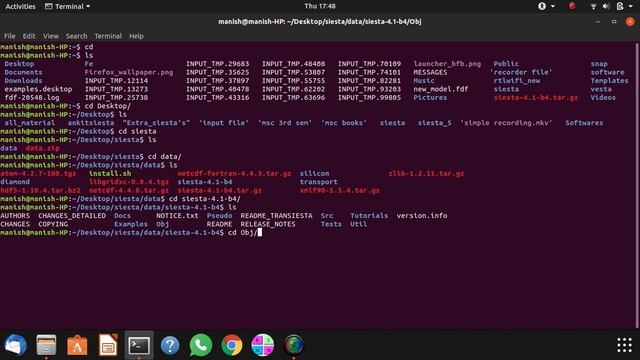Open the Help question-mark dock icon

170,345
